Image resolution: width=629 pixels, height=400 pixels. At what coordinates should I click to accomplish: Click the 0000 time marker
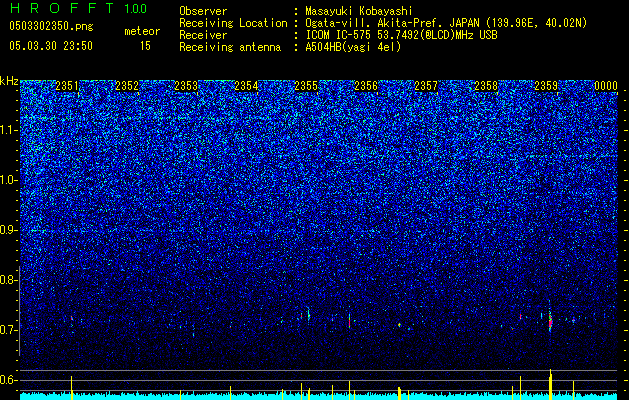[606, 86]
